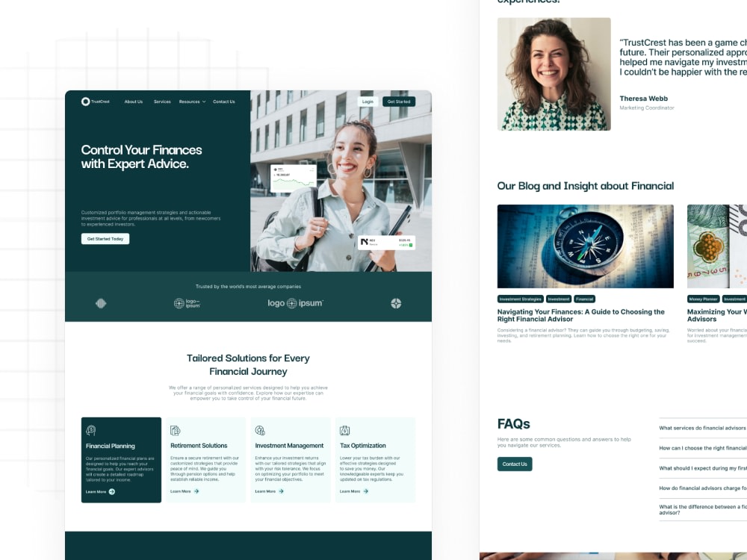The height and width of the screenshot is (560, 747).
Task: Expand FAQ 'What should I expect during my first'
Action: (703, 468)
